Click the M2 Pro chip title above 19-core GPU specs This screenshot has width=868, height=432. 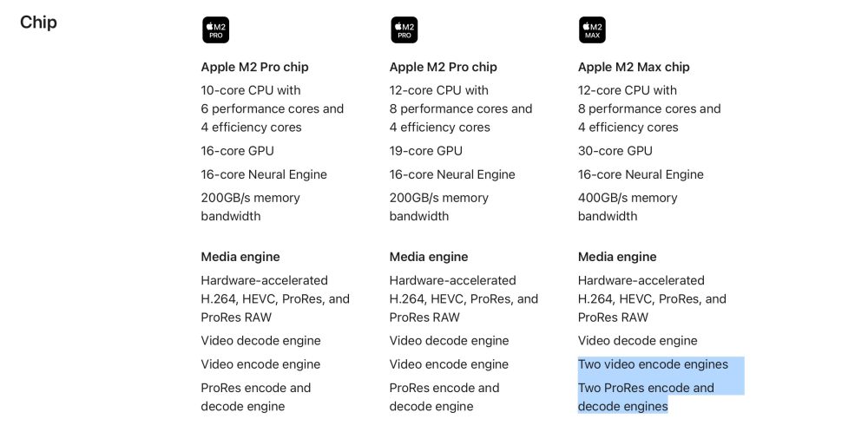(443, 67)
